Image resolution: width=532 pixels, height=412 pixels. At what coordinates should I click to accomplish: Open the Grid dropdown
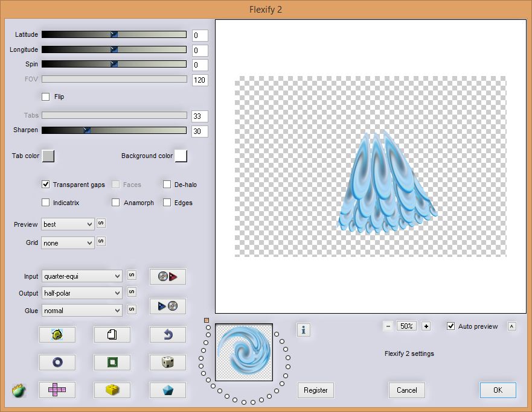[68, 243]
